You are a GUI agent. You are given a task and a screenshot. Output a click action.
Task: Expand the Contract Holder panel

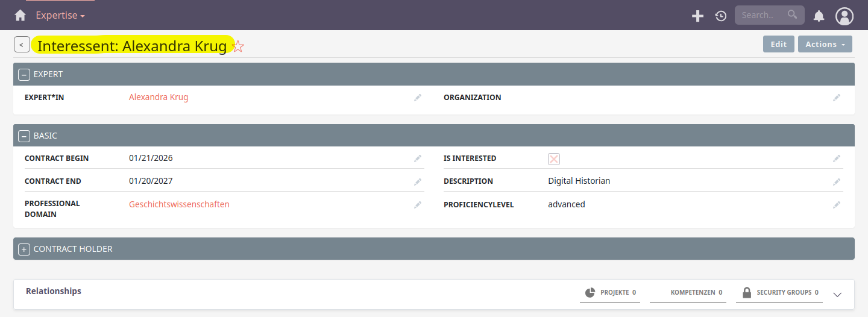(x=24, y=250)
